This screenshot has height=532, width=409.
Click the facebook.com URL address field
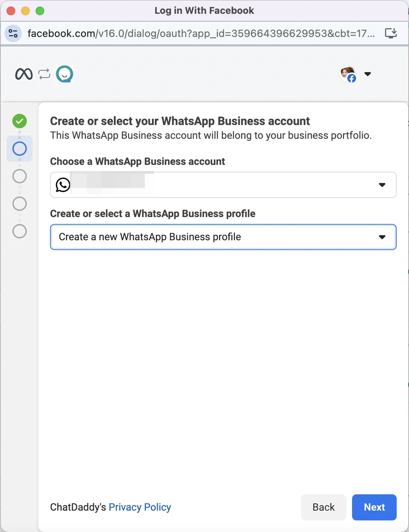point(201,33)
